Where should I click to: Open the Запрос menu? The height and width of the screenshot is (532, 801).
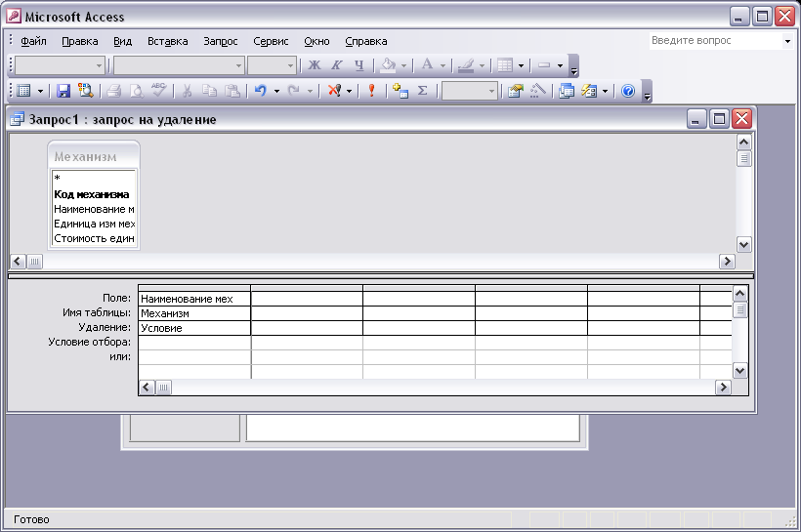click(221, 41)
